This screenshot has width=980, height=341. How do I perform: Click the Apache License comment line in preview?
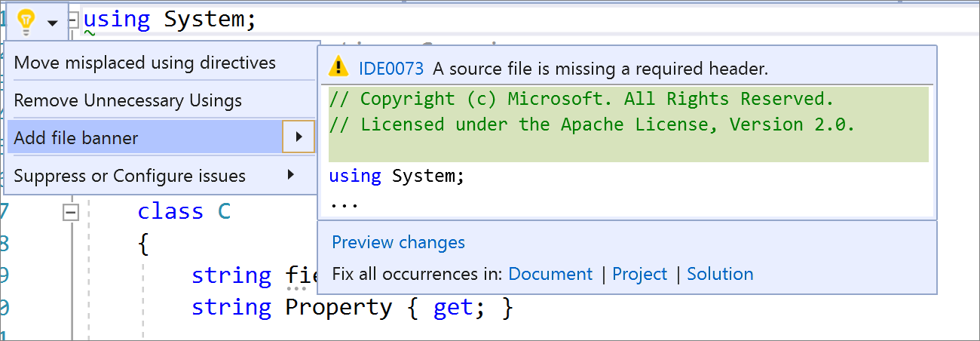(592, 124)
